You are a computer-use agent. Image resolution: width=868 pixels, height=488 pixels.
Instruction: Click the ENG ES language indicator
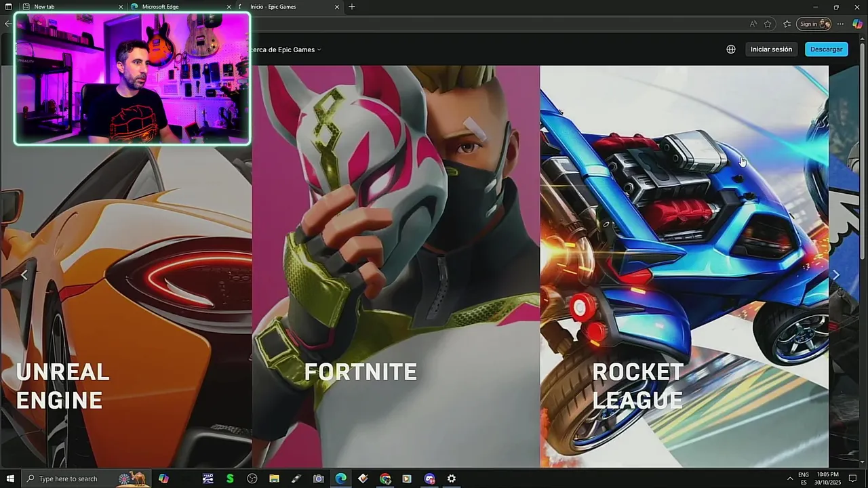(x=803, y=479)
